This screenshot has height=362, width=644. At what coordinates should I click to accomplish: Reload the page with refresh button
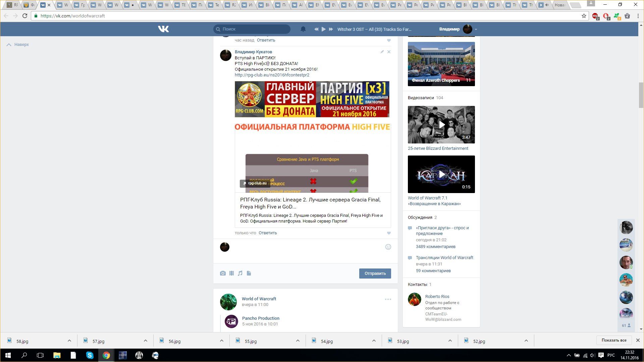(25, 16)
